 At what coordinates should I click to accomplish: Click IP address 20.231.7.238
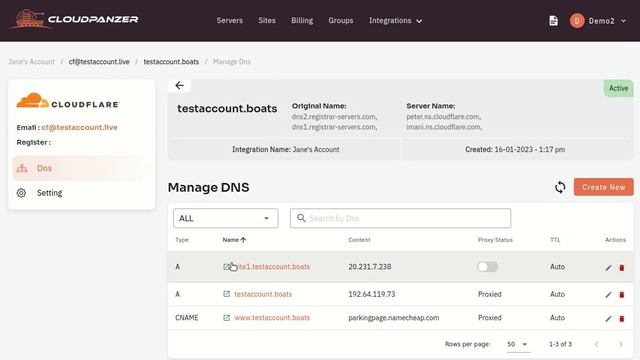tap(370, 267)
